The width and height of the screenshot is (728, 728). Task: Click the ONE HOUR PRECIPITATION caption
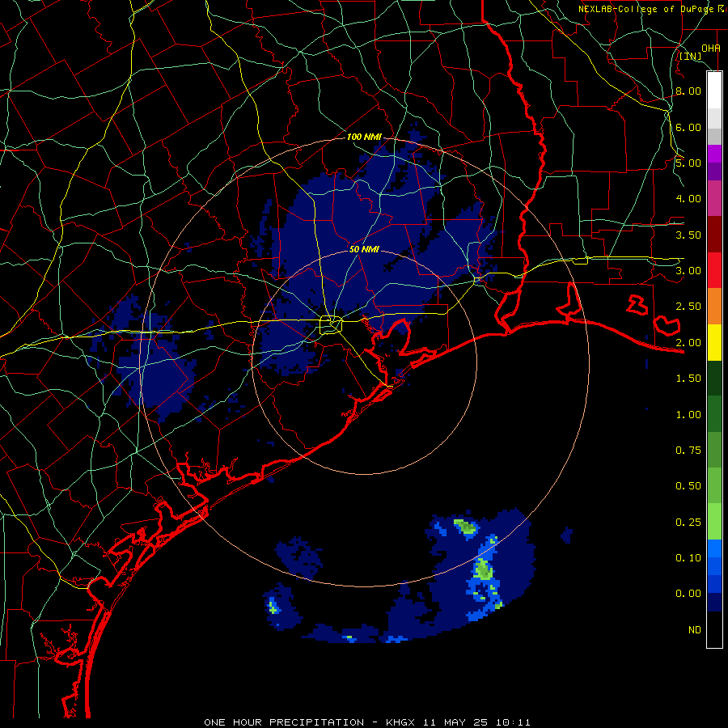[x=284, y=722]
